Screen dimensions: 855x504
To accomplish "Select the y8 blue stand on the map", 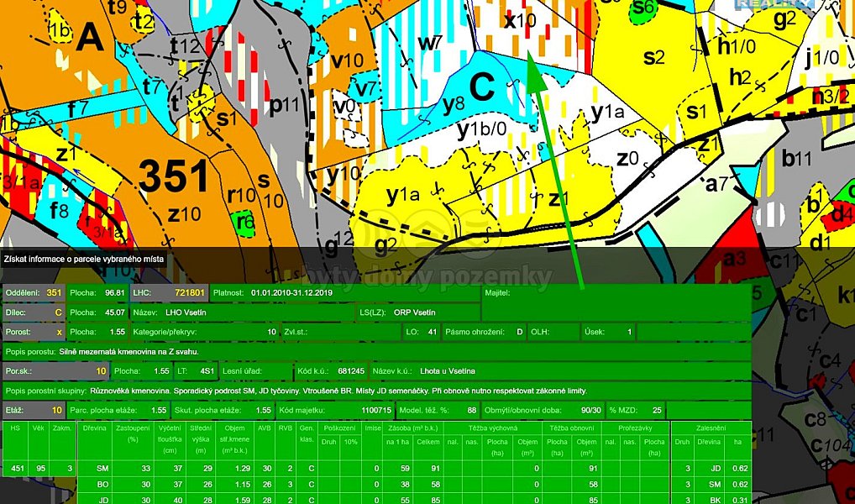I will 454,105.
